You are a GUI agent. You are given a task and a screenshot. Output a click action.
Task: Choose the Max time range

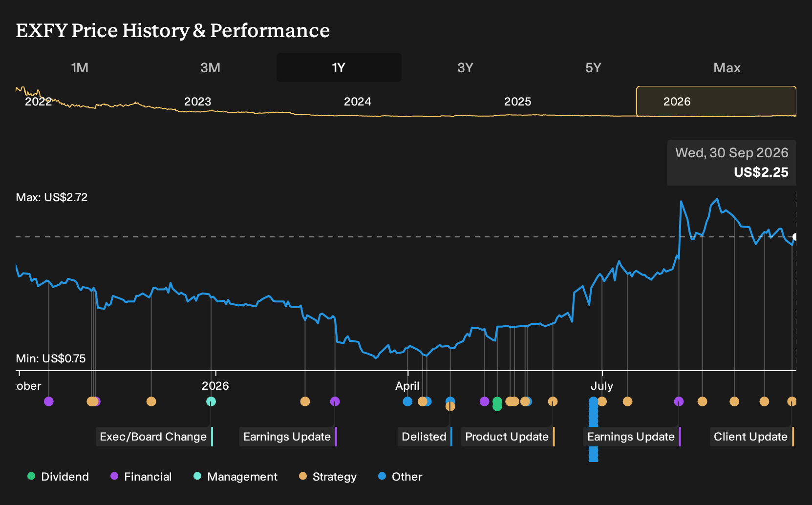click(727, 67)
